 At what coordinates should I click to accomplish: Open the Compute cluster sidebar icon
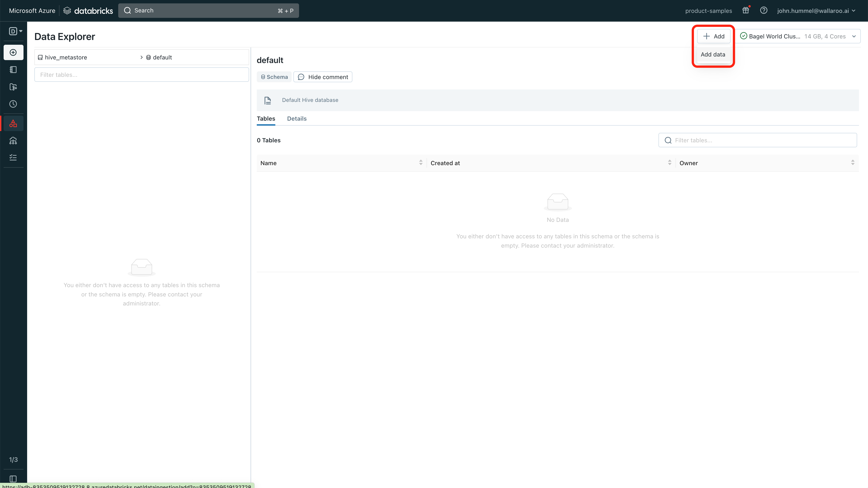(x=13, y=141)
